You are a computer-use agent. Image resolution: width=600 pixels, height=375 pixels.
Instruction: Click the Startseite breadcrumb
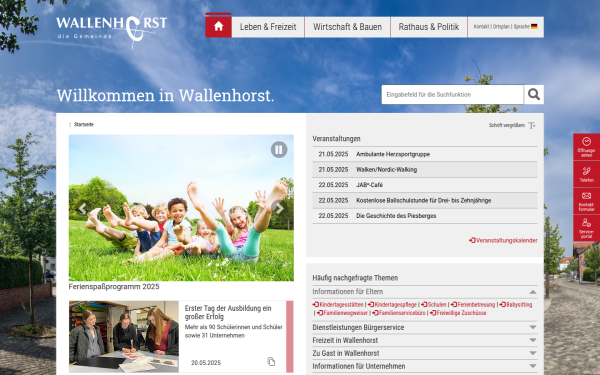point(83,124)
